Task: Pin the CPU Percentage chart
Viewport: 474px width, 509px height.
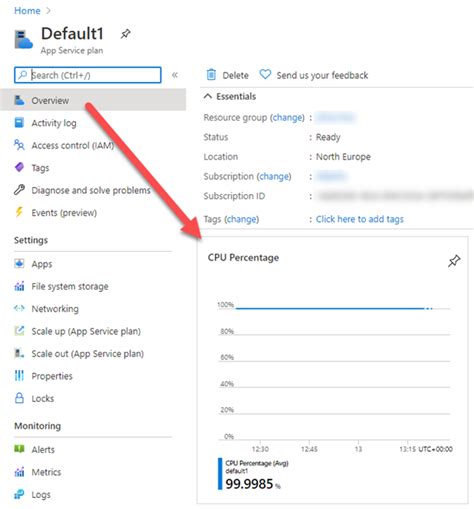Action: (454, 261)
